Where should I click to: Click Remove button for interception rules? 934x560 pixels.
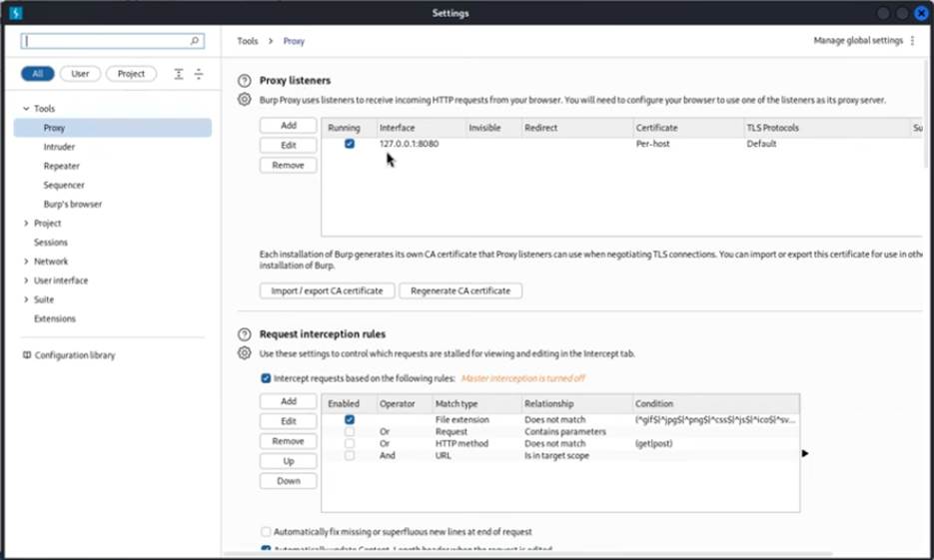click(x=289, y=441)
